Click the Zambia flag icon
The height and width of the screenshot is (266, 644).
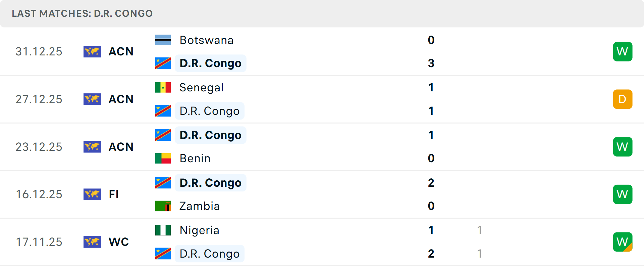point(163,206)
